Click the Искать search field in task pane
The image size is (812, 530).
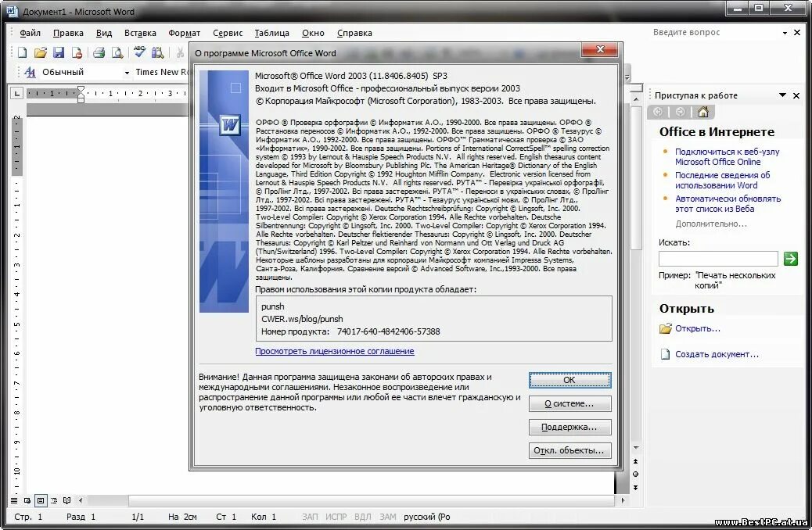pos(718,258)
